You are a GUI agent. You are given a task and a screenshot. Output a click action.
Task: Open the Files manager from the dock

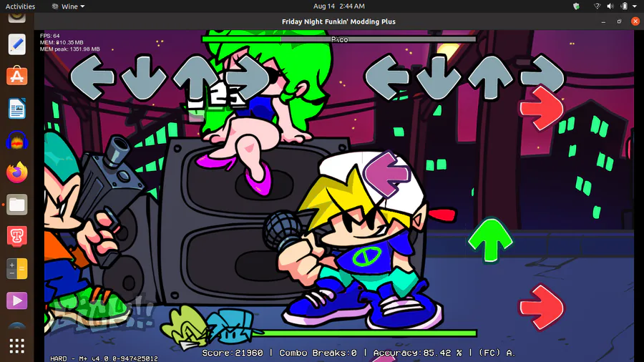tap(17, 205)
